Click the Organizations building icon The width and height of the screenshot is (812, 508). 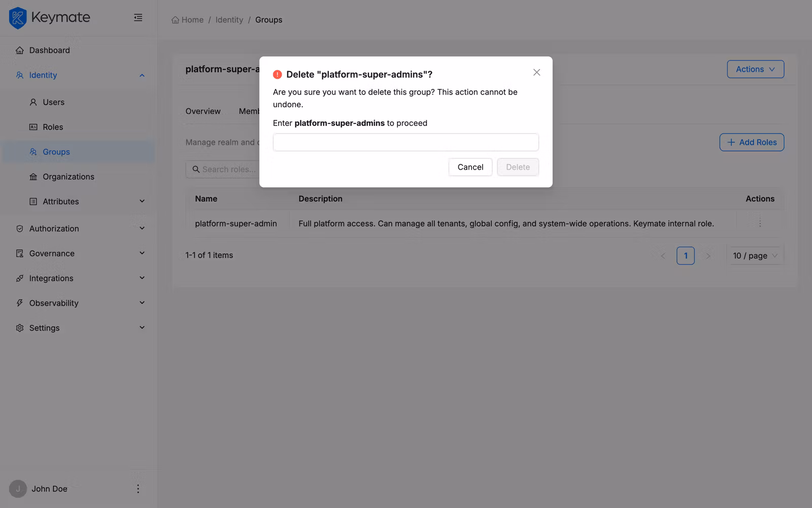tap(33, 176)
